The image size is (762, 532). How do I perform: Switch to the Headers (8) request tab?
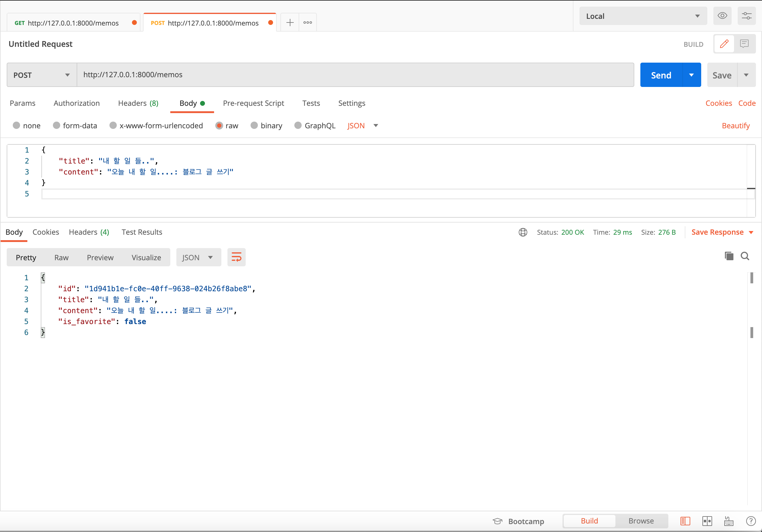138,103
